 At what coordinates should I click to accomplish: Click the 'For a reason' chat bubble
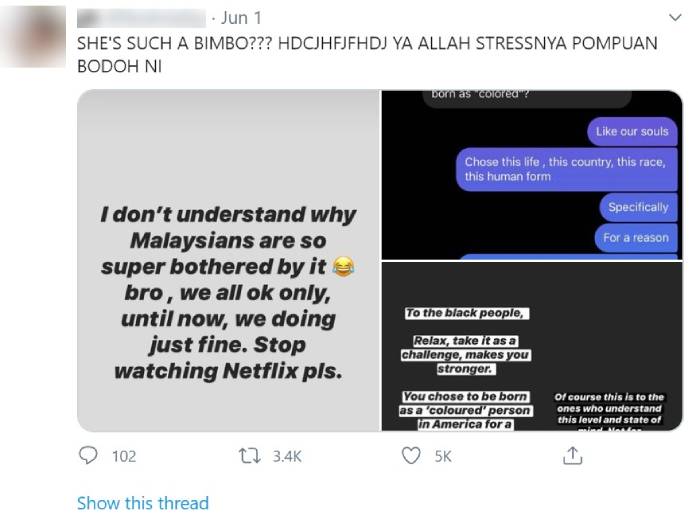click(x=636, y=237)
